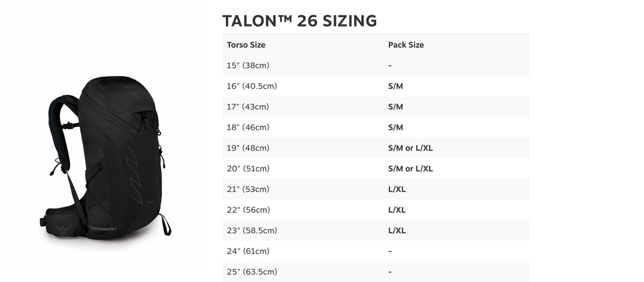The height and width of the screenshot is (282, 644).
Task: Click the L/XL pack size for 21" torso
Action: pos(397,189)
